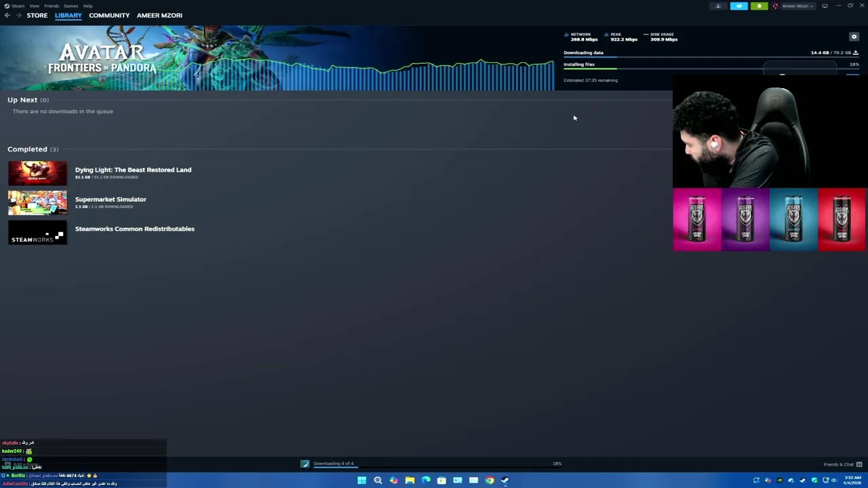Screen dimensions: 868x488
Task: Launch Google Chrome from the taskbar
Action: tap(489, 481)
